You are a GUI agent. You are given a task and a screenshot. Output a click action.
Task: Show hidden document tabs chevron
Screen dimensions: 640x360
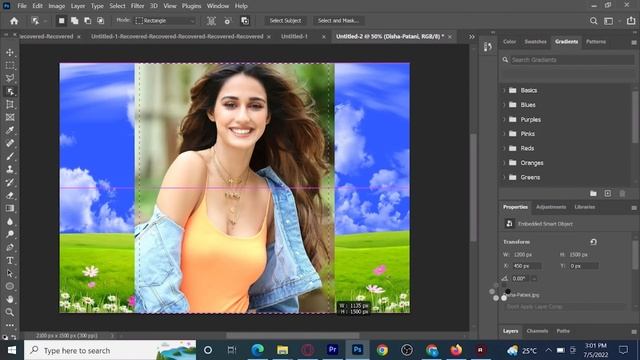coord(472,36)
